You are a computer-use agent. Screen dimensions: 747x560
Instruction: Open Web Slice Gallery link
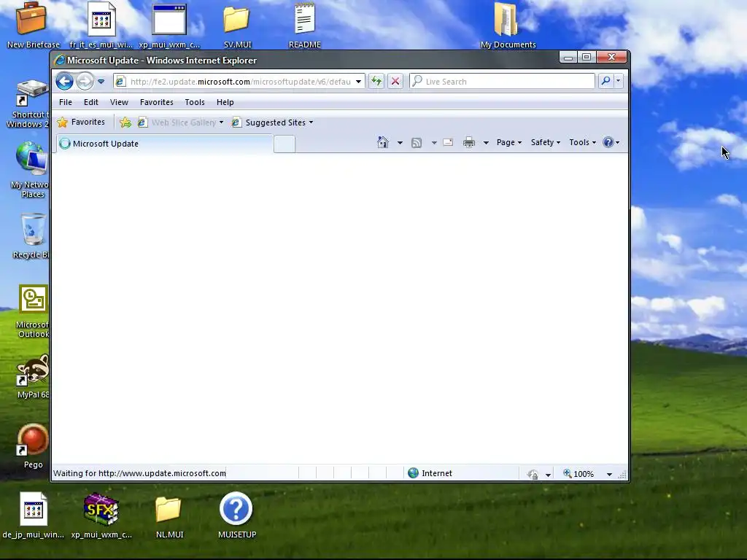click(177, 122)
